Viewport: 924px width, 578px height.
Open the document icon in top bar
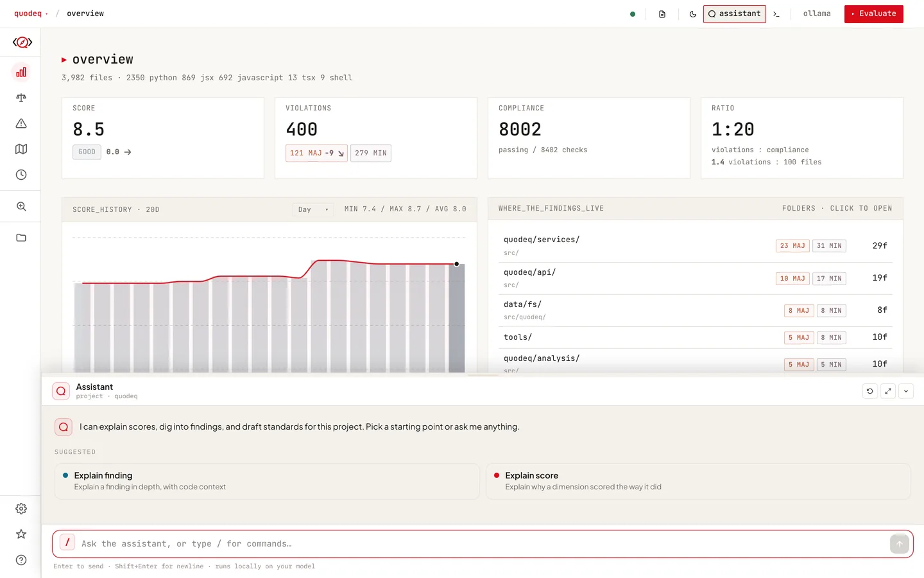pyautogui.click(x=662, y=14)
